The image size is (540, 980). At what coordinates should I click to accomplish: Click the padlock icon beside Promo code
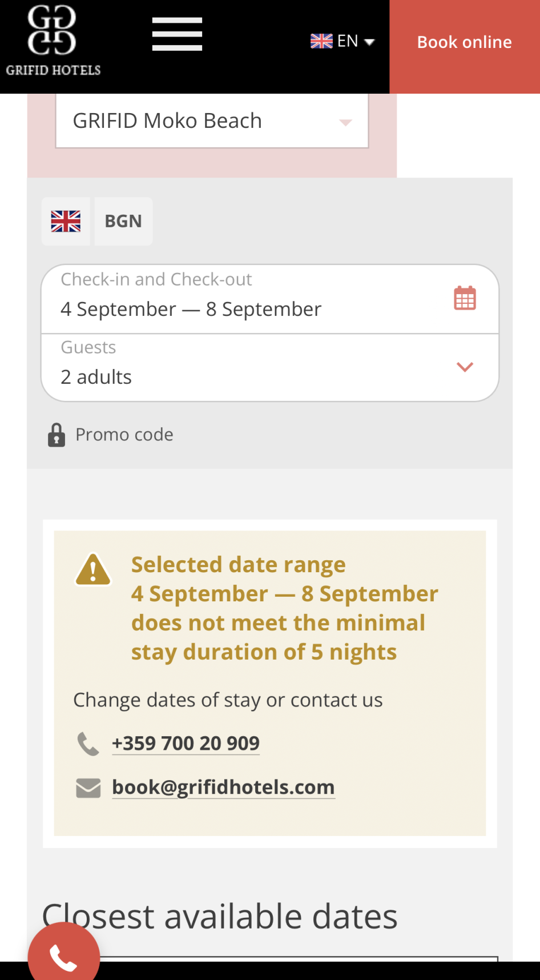tap(56, 435)
